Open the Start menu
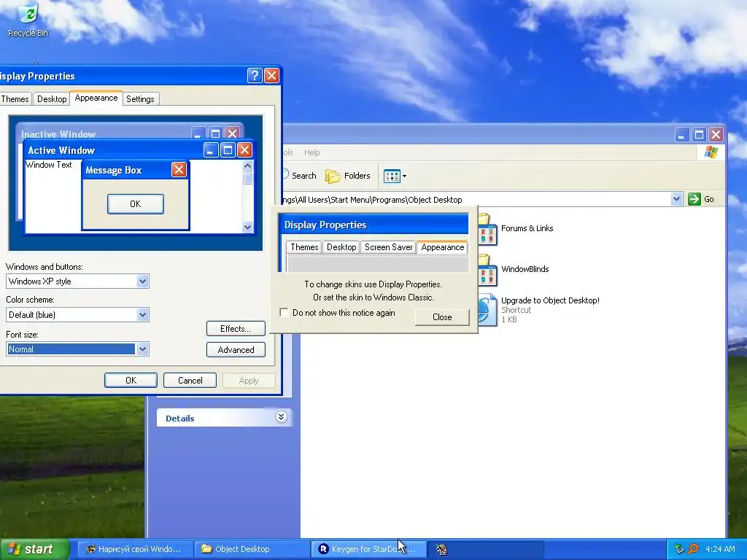Image resolution: width=747 pixels, height=560 pixels. pyautogui.click(x=34, y=549)
